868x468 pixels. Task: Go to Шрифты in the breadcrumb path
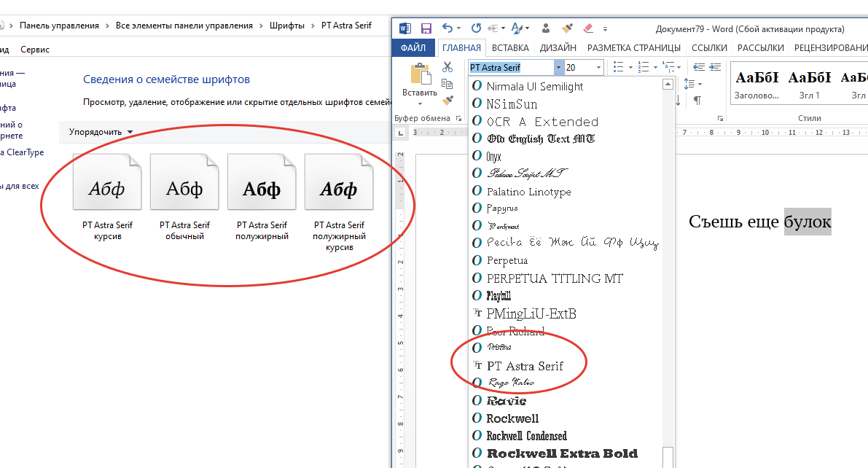point(286,26)
